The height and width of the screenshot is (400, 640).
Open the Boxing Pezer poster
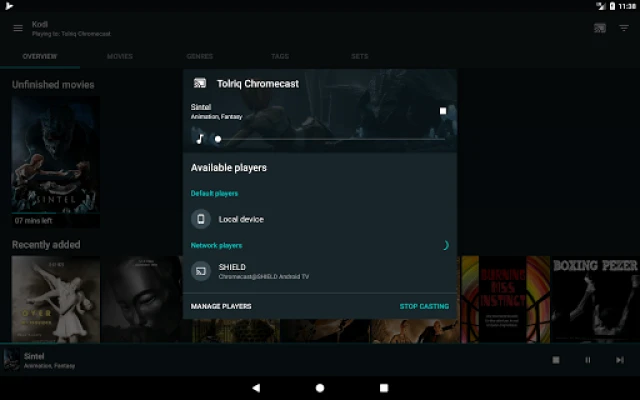click(x=595, y=299)
